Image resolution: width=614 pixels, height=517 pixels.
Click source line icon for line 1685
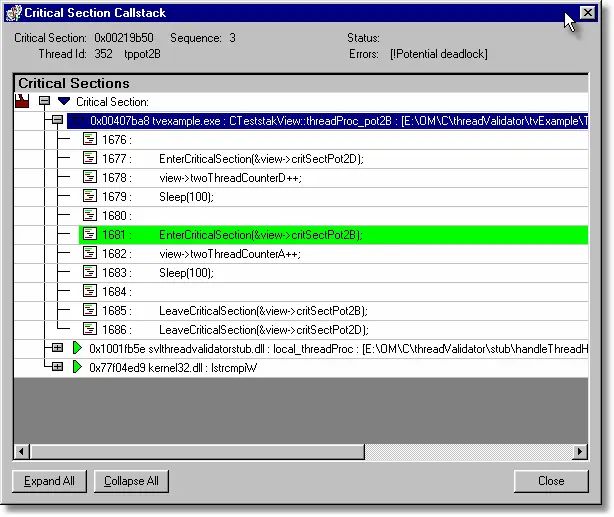point(90,310)
